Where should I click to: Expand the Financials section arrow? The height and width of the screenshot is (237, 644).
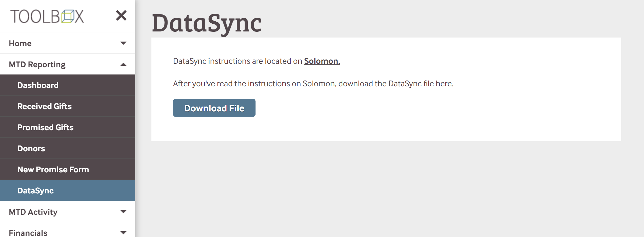click(x=123, y=233)
